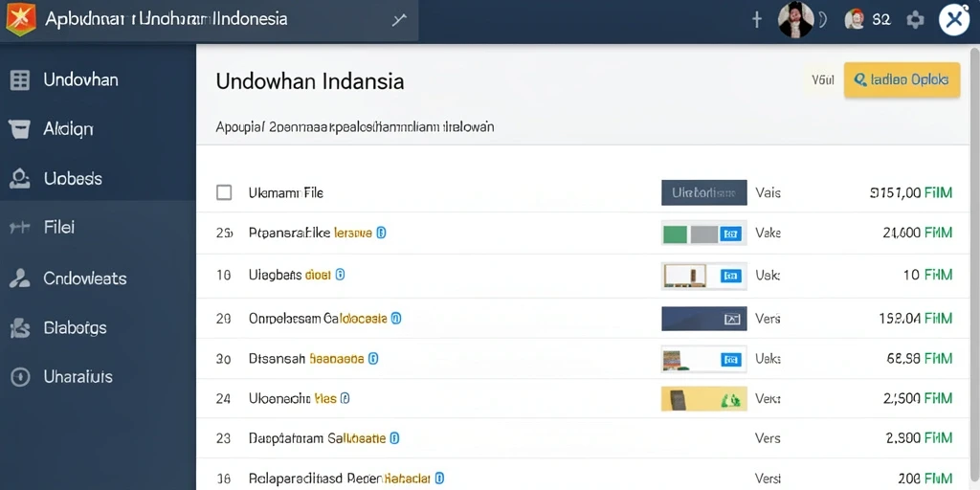This screenshot has width=980, height=490.
Task: Click row number 28
Action: tap(224, 318)
